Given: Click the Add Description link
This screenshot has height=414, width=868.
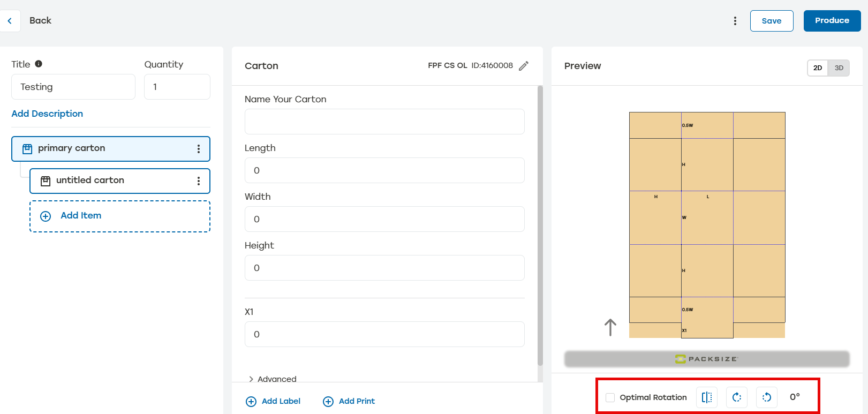Looking at the screenshot, I should click(47, 114).
